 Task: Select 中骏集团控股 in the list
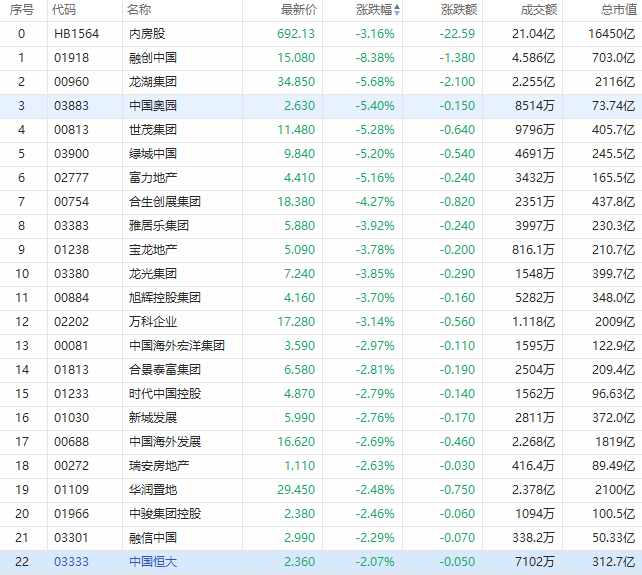(x=165, y=514)
